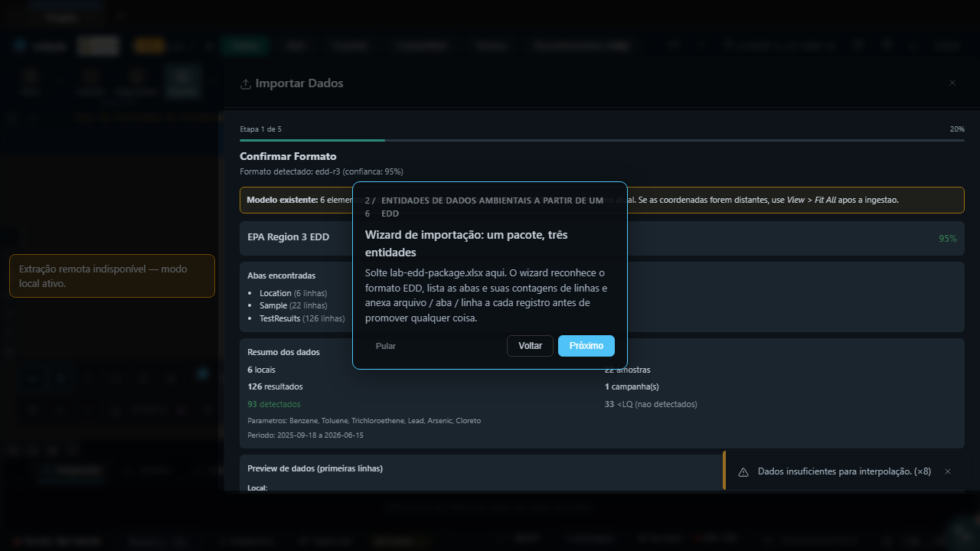Close the Importar Dados dialog
Screen dimensions: 980x551
(x=952, y=83)
